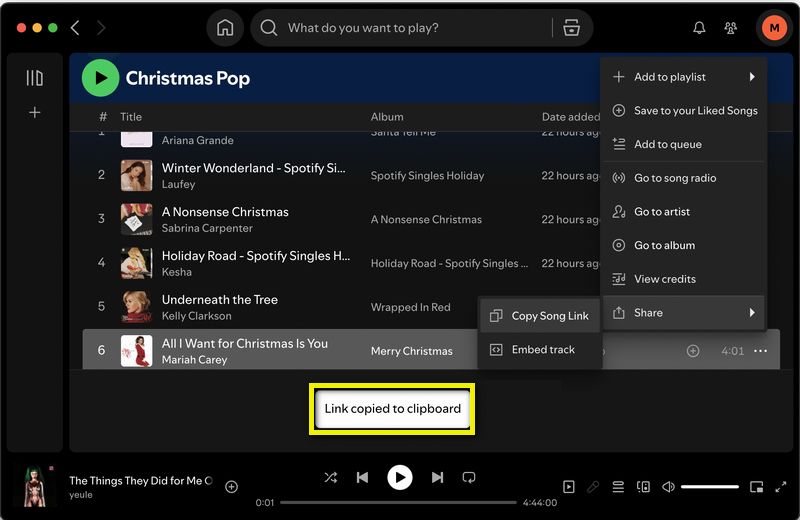
Task: Open the miniplayer
Action: pyautogui.click(x=757, y=487)
